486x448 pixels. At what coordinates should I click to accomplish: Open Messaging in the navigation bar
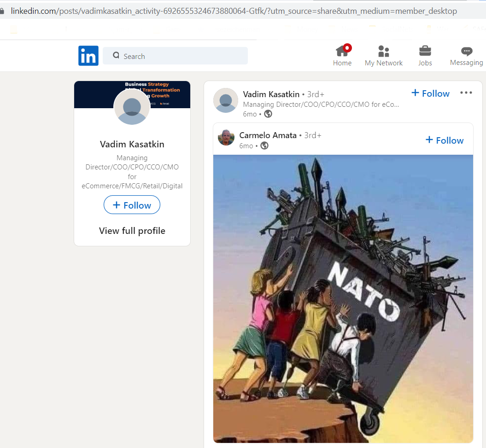coord(467,56)
